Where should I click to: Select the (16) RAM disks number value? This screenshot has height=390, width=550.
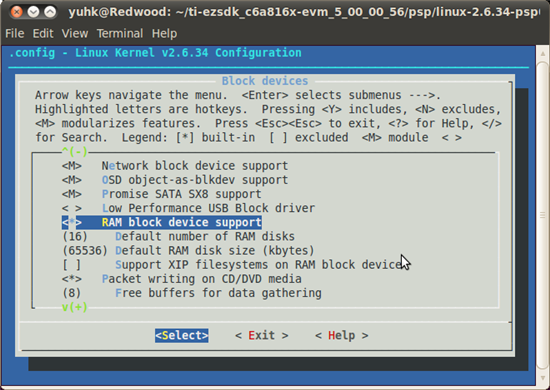(x=75, y=236)
